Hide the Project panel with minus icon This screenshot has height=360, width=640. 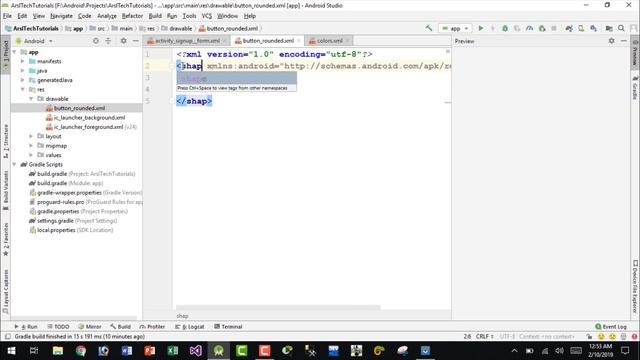136,41
